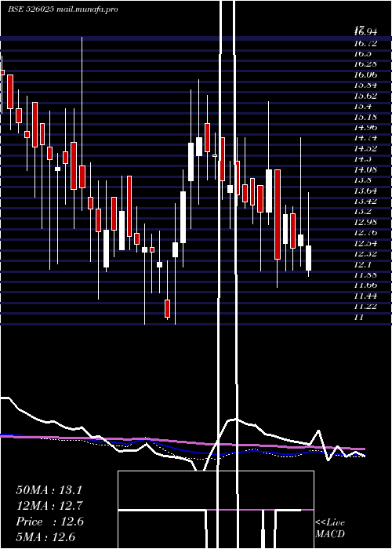This screenshot has width=392, height=549.
Task: Click the 15.62 price axis label
Action: pos(365,96)
